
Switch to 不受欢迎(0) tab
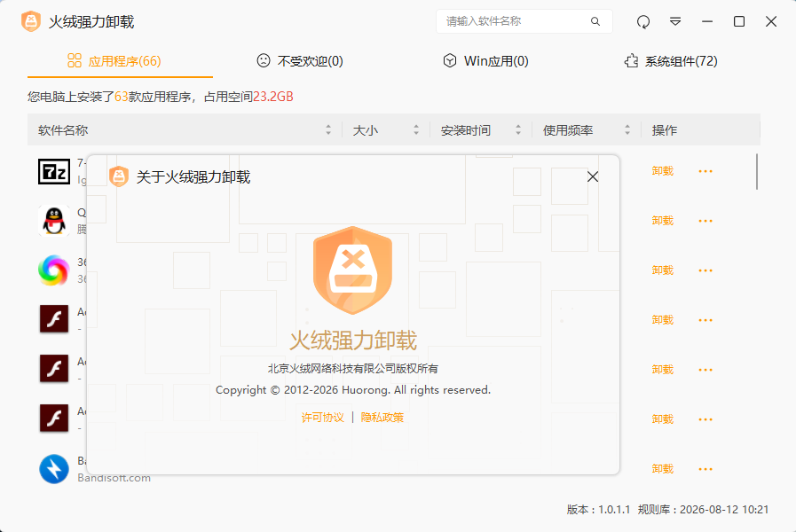click(x=300, y=61)
